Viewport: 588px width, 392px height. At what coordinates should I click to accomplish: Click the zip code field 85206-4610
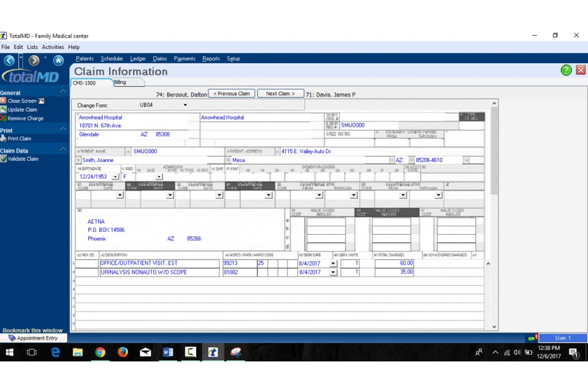pyautogui.click(x=439, y=160)
